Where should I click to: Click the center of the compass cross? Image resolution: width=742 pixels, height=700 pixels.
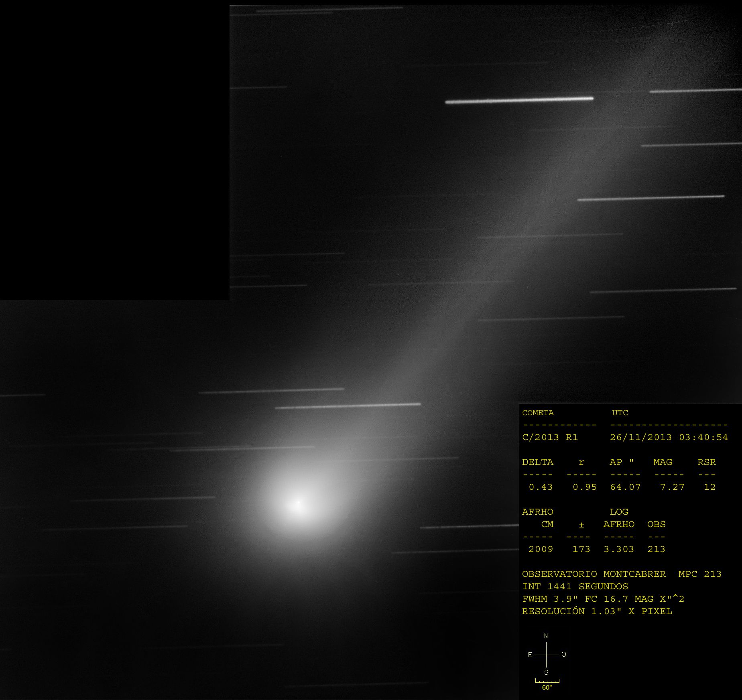click(x=546, y=655)
